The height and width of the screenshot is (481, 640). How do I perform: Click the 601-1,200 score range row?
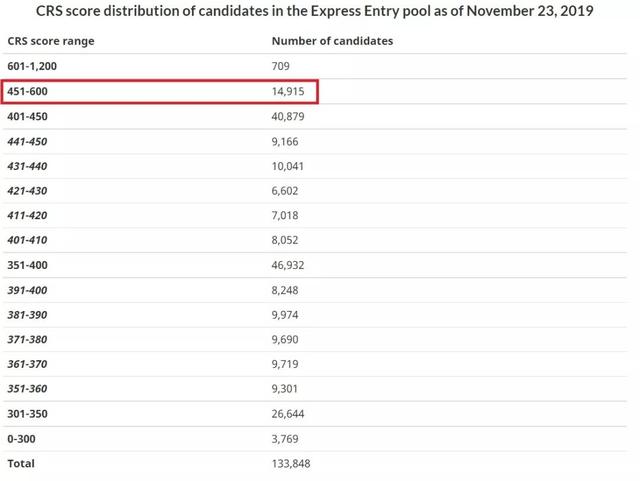(x=314, y=66)
